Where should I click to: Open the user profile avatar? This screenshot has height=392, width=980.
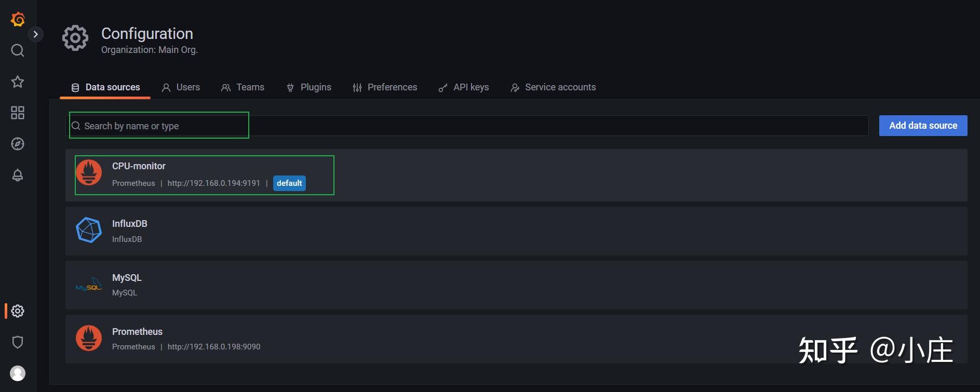tap(18, 373)
